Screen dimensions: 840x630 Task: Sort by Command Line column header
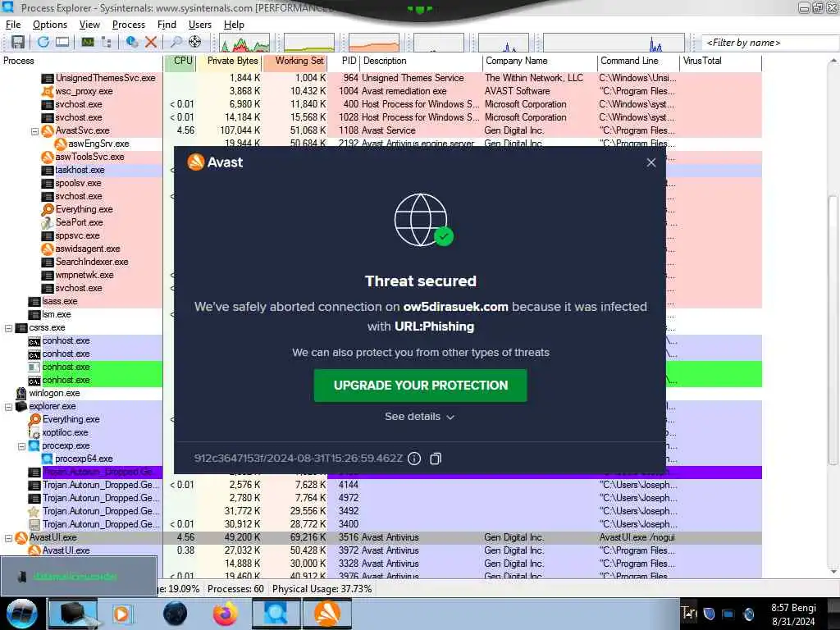638,61
